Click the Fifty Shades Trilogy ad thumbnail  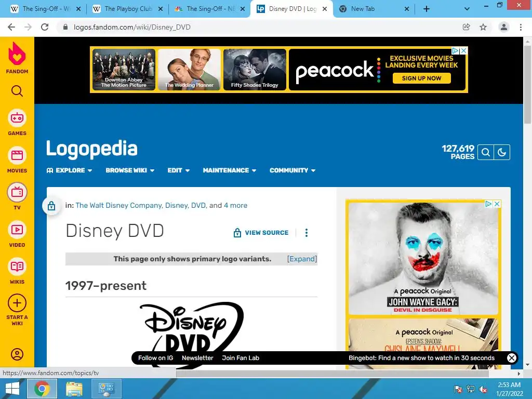point(255,70)
